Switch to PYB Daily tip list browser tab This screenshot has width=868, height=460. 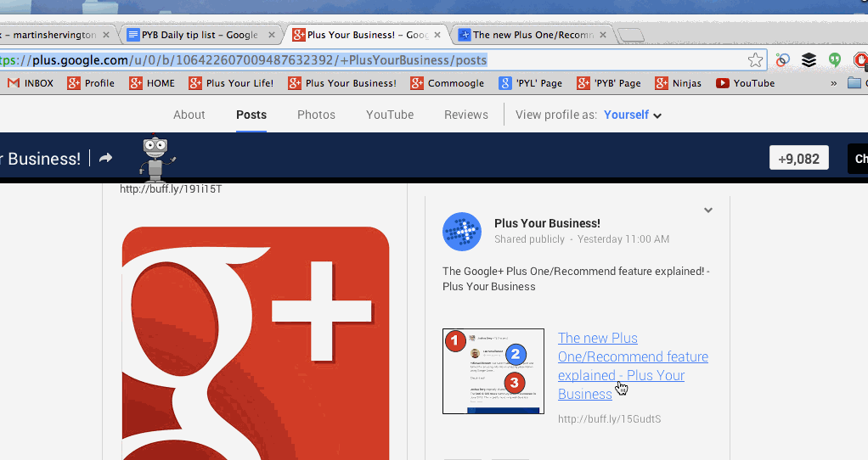coord(200,35)
